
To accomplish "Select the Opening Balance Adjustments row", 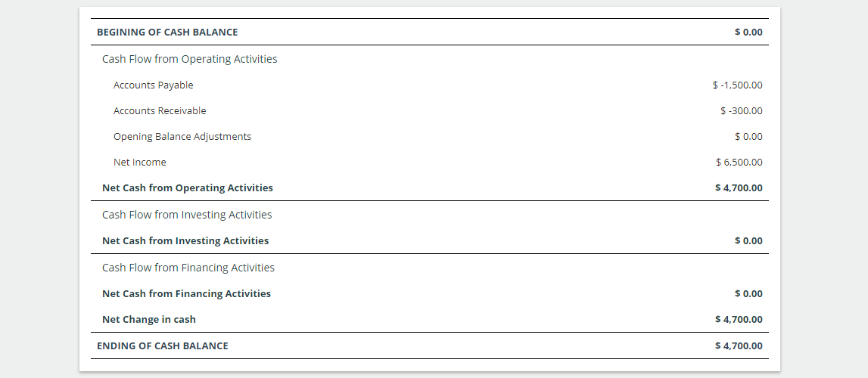I will pyautogui.click(x=430, y=137).
